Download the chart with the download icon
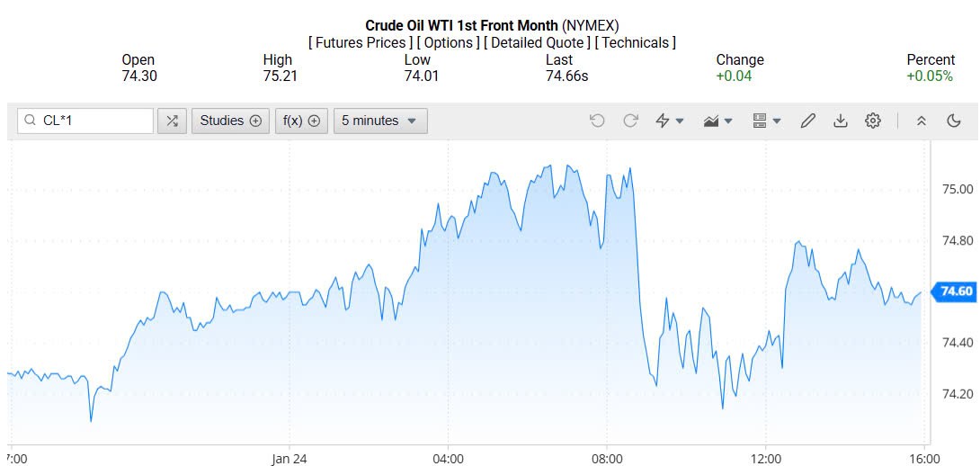The image size is (980, 466). (x=841, y=121)
